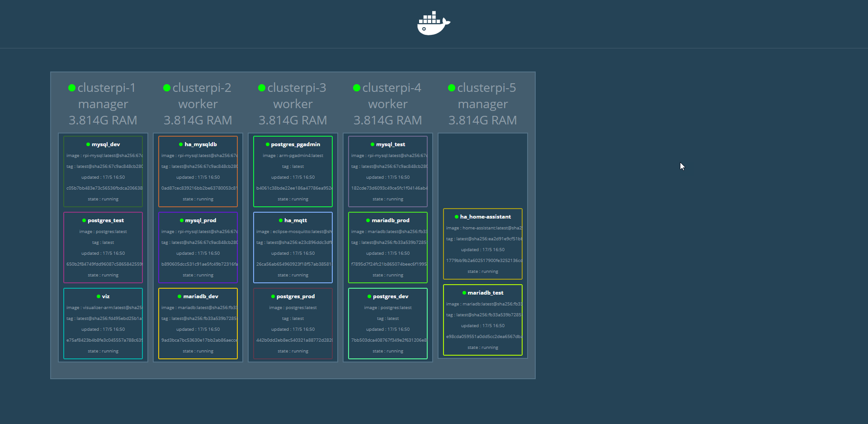Select the postgres_pgadmin service title
The height and width of the screenshot is (424, 868).
point(296,144)
